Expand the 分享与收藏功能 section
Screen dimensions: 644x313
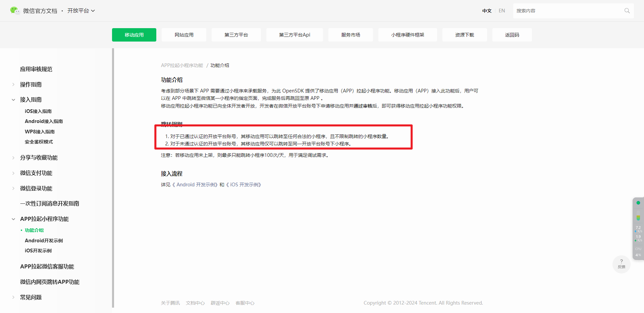13,158
